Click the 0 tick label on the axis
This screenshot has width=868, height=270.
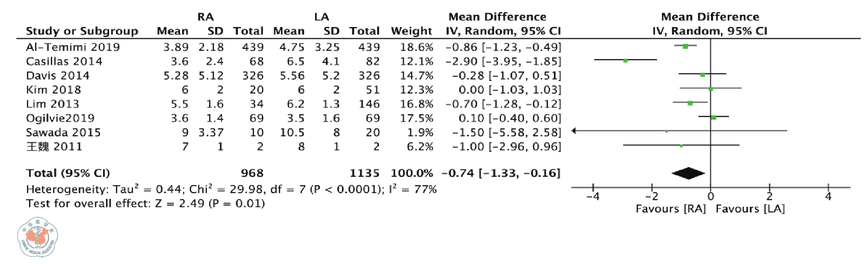coord(711,197)
